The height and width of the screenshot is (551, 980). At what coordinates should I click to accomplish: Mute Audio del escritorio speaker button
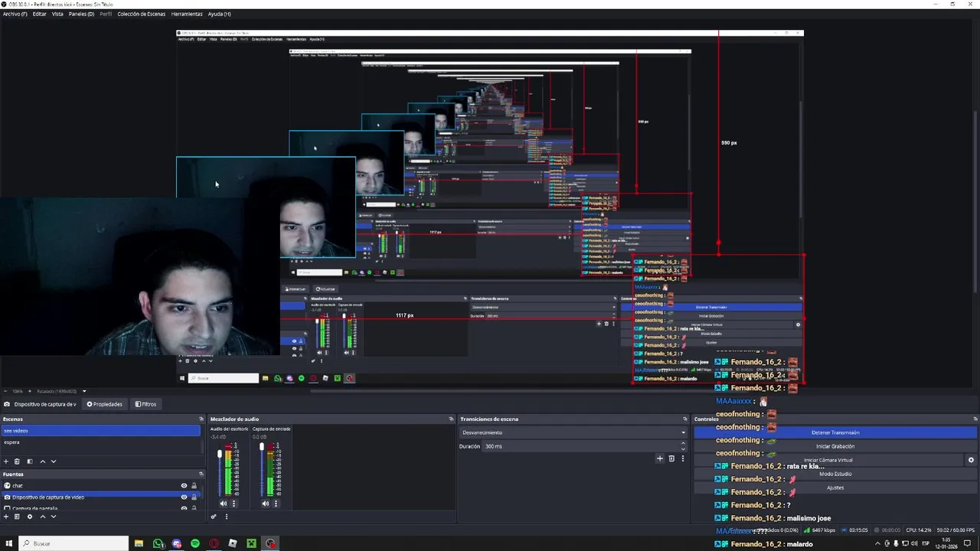223,504
